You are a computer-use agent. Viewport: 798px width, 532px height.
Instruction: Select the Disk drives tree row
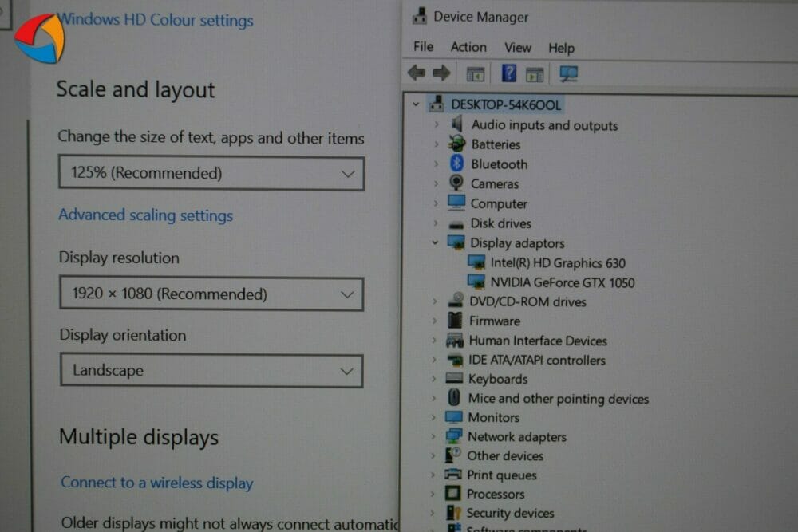[501, 223]
